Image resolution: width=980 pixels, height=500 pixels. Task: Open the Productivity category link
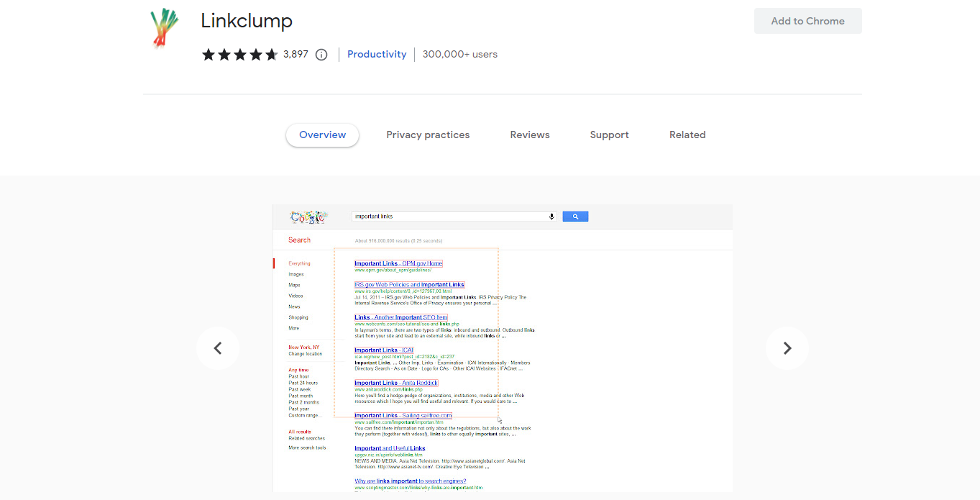click(x=377, y=54)
